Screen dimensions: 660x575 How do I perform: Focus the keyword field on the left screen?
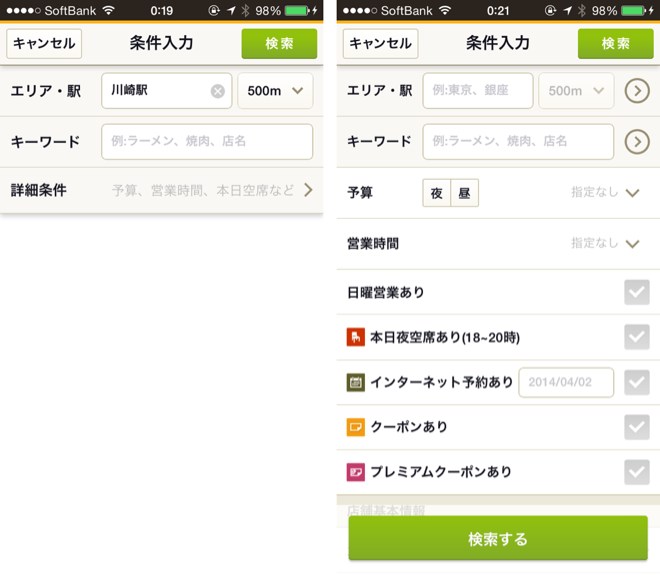[207, 141]
